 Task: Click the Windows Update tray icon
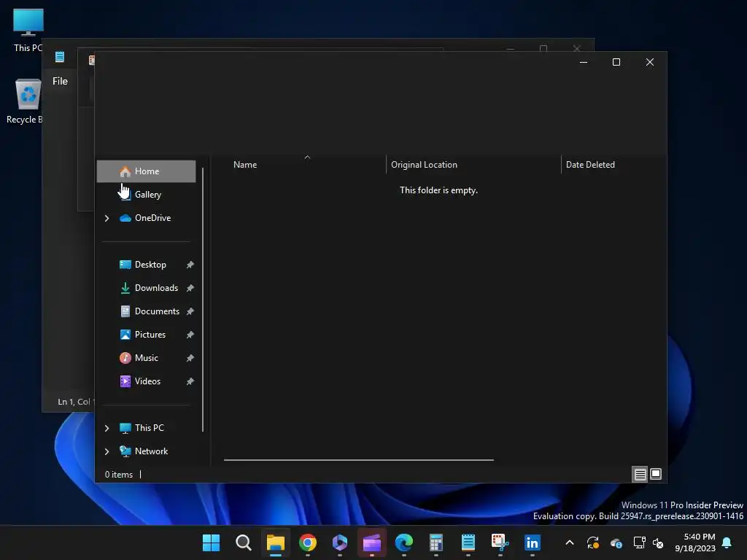[593, 542]
